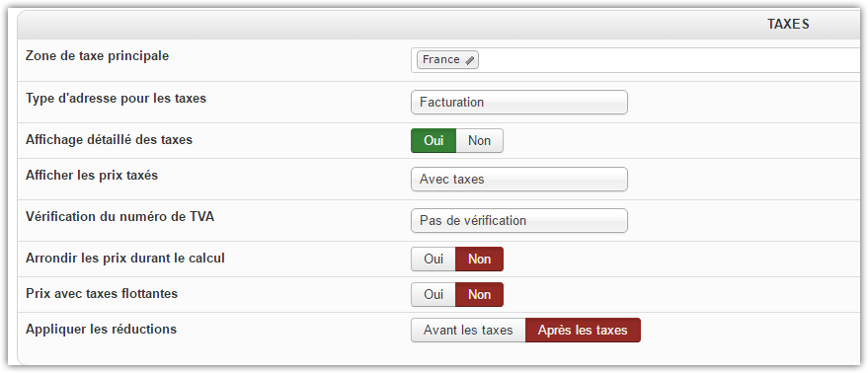Select Non for Affichage détaillé des taxes
This screenshot has height=373, width=868.
click(x=479, y=140)
